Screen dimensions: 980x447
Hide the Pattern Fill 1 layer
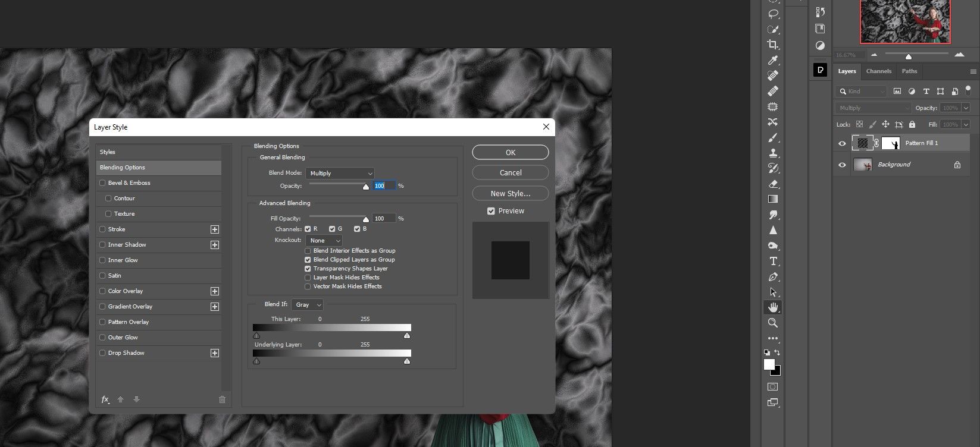coord(842,143)
